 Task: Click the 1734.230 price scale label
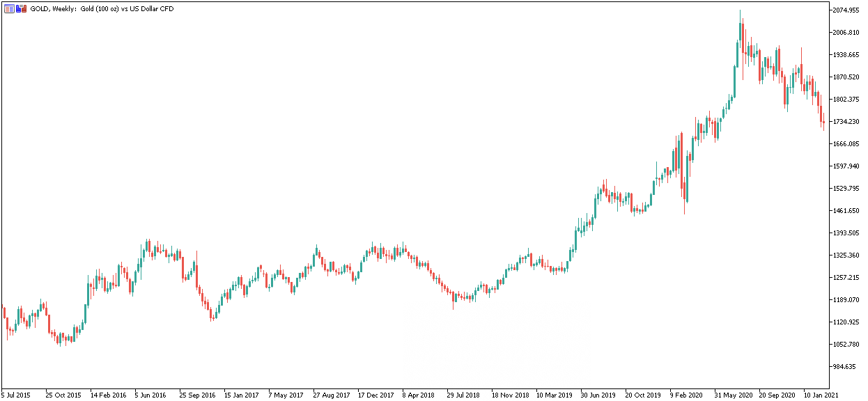pyautogui.click(x=845, y=122)
